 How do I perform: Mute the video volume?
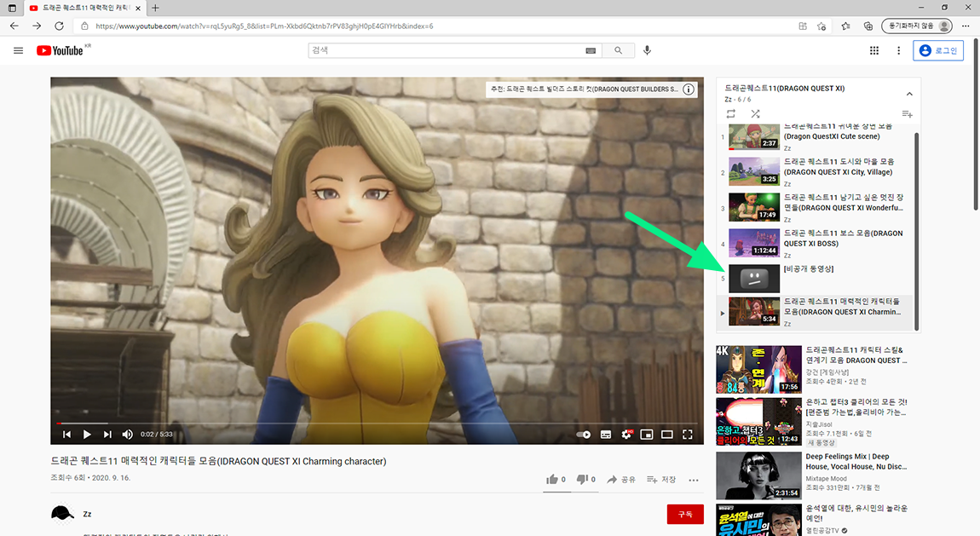click(128, 435)
